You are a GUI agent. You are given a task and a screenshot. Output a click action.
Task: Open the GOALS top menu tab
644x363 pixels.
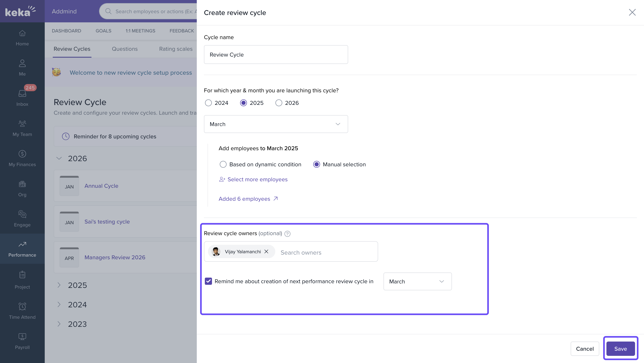click(x=103, y=31)
